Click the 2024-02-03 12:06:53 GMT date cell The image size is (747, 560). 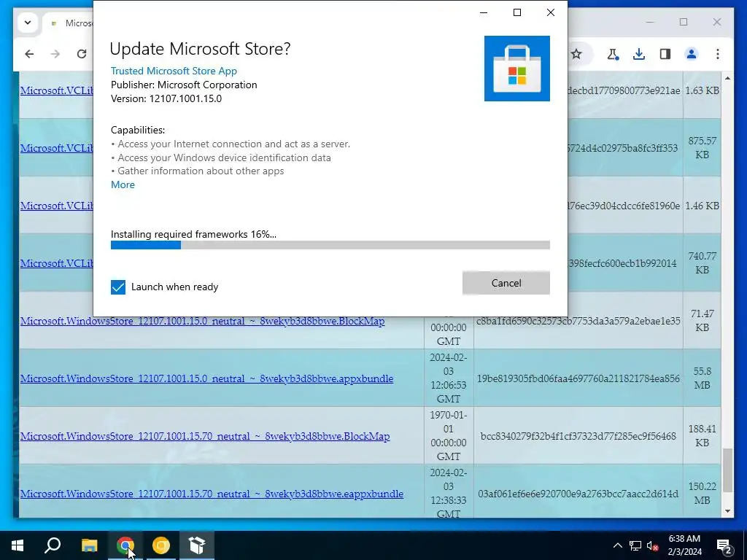point(449,378)
